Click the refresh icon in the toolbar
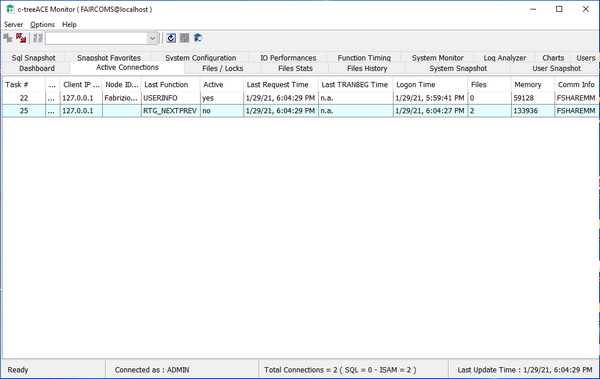The height and width of the screenshot is (379, 600). pyautogui.click(x=171, y=38)
